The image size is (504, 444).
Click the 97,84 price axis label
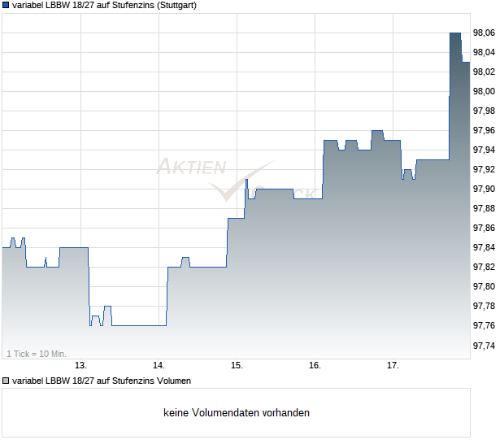[484, 247]
